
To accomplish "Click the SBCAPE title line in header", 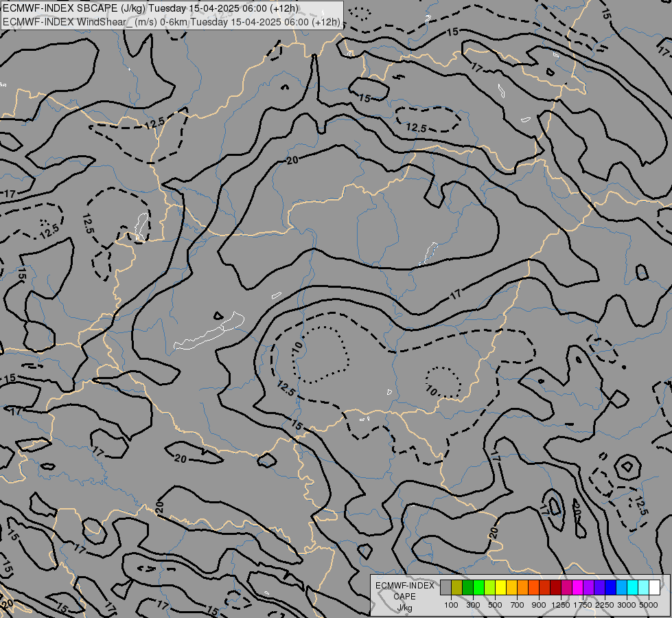I will click(151, 8).
